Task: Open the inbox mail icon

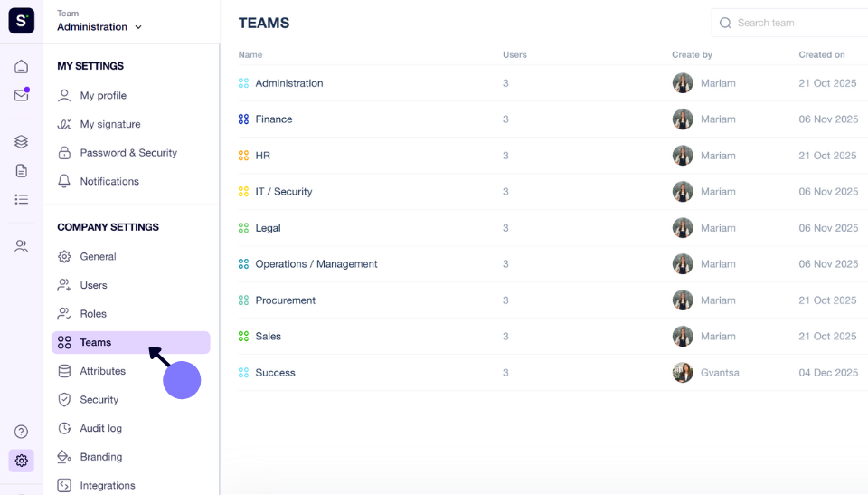Action: coord(21,95)
